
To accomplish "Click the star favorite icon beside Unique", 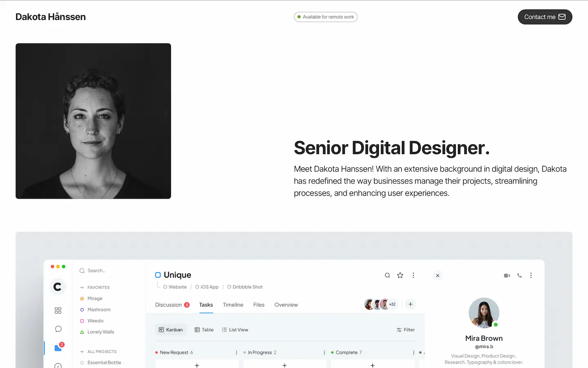I will [400, 275].
